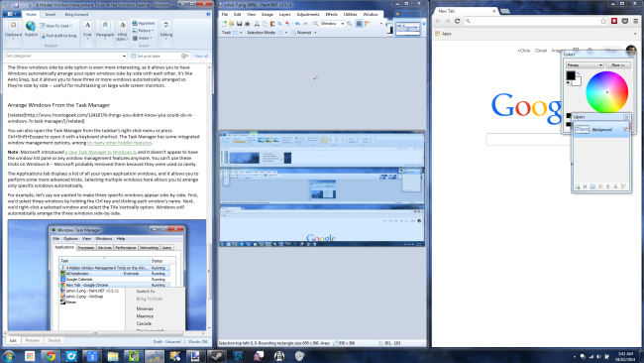This screenshot has width=644, height=363.
Task: Click the Copy icon in Paint.NET
Action: (265, 24)
